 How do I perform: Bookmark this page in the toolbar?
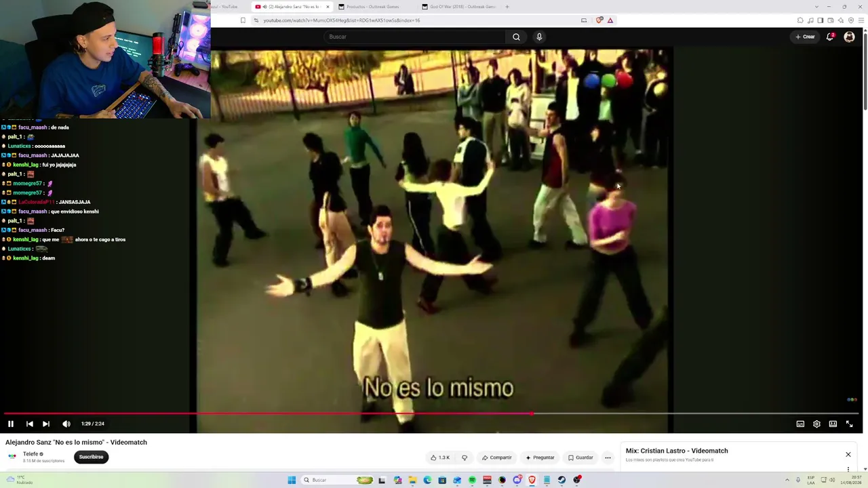coord(243,20)
